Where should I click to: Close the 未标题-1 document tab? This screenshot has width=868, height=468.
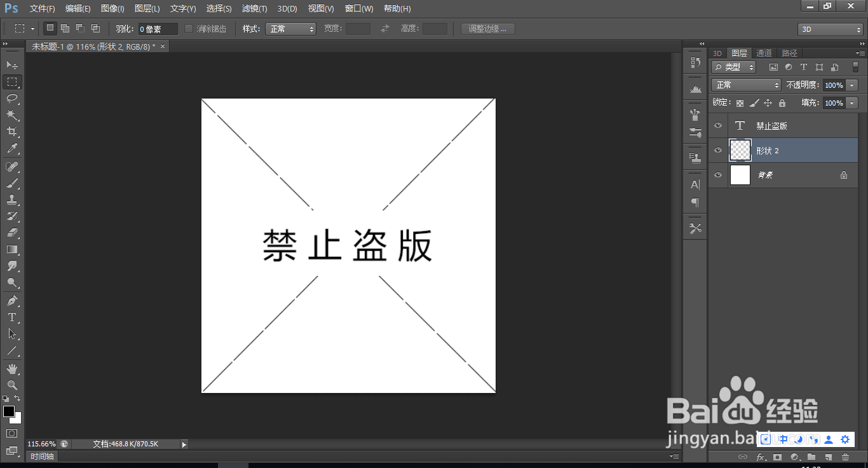point(163,46)
